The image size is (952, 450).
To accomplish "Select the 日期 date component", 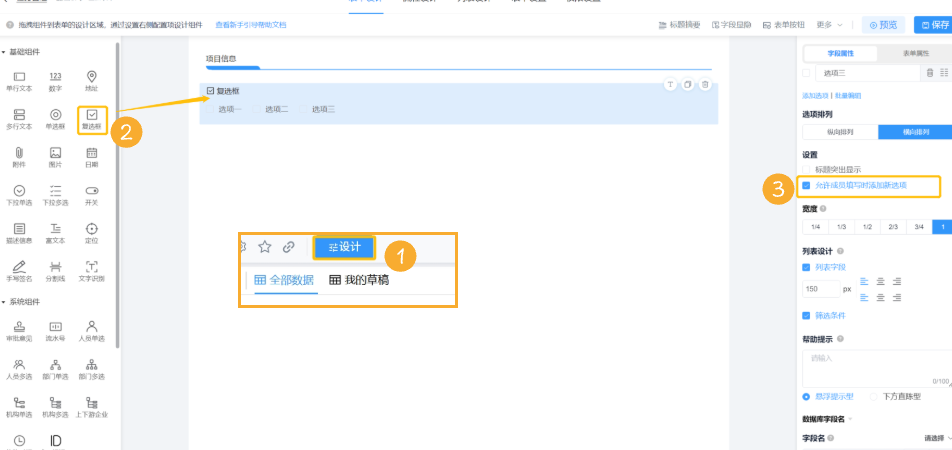I will pyautogui.click(x=92, y=158).
